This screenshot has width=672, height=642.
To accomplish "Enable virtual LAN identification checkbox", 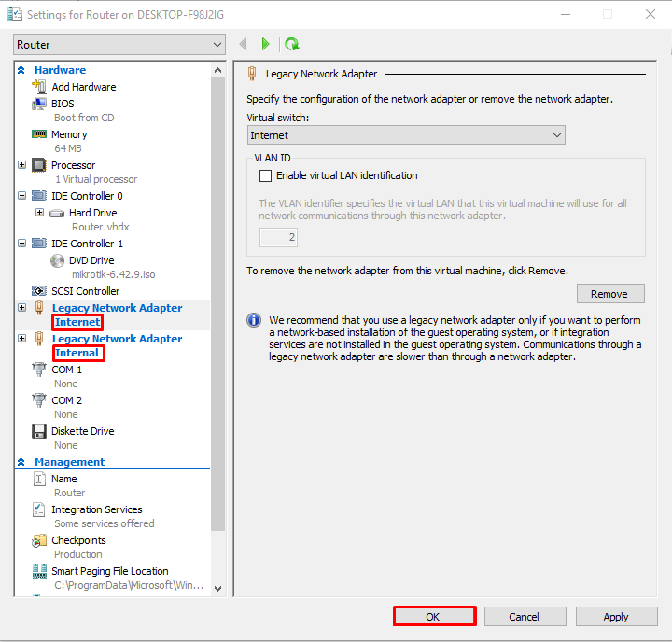I will click(x=265, y=175).
